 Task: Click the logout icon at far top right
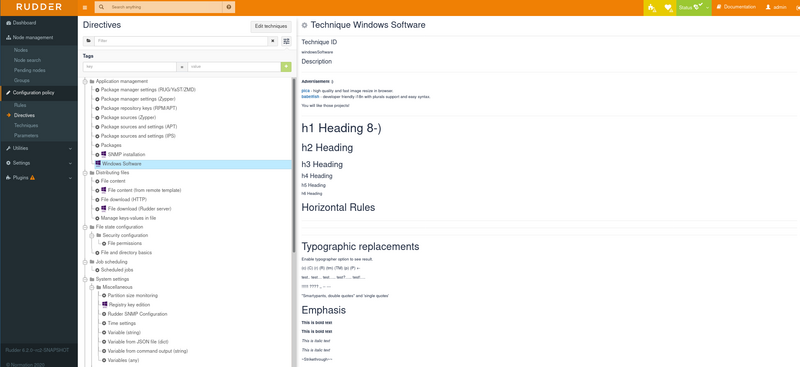click(x=797, y=8)
